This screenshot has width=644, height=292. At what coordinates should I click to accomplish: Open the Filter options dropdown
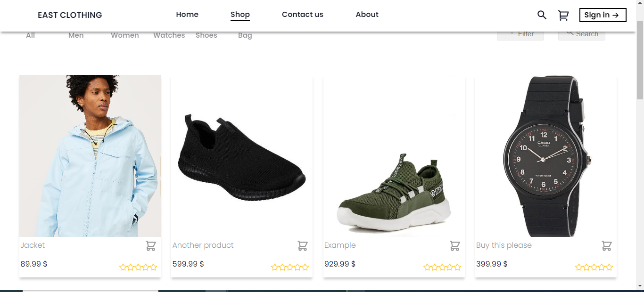click(520, 33)
